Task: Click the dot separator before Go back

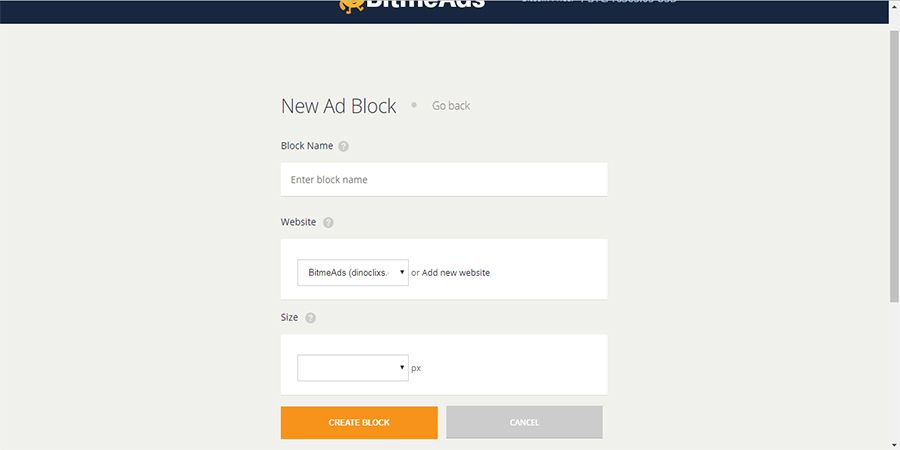Action: click(414, 104)
